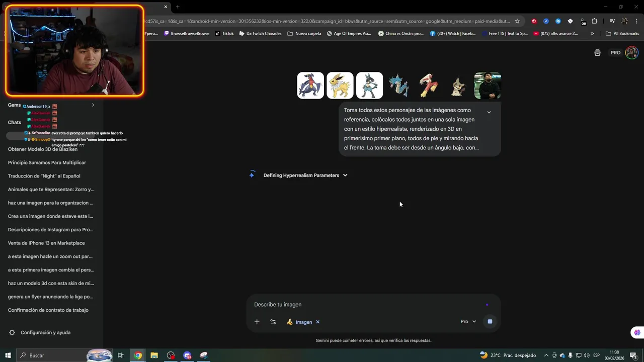Open the tools settings sliders icon
Image resolution: width=644 pixels, height=362 pixels.
[273, 322]
